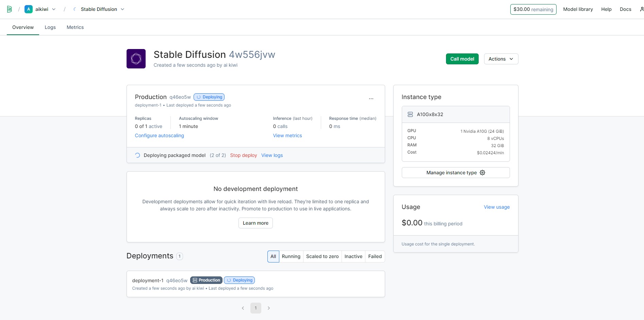Click the Learn more button

pyautogui.click(x=255, y=223)
